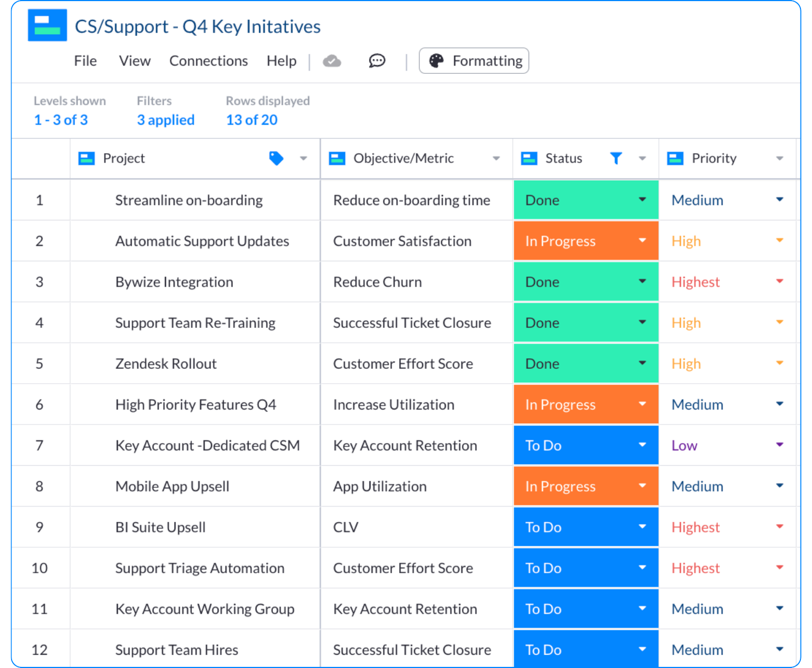Click the App Utilization objective cell
This screenshot has width=812, height=668.
pos(417,486)
